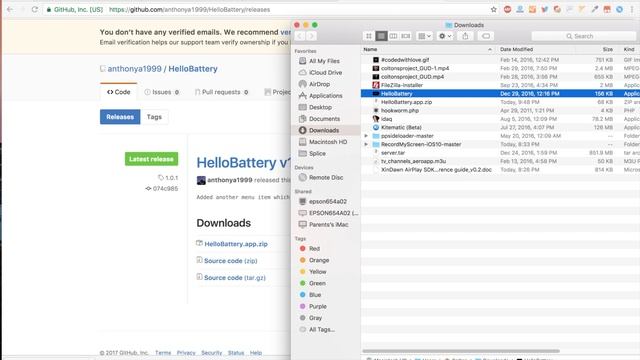Open epson654a02 shared computer

pos(328,201)
